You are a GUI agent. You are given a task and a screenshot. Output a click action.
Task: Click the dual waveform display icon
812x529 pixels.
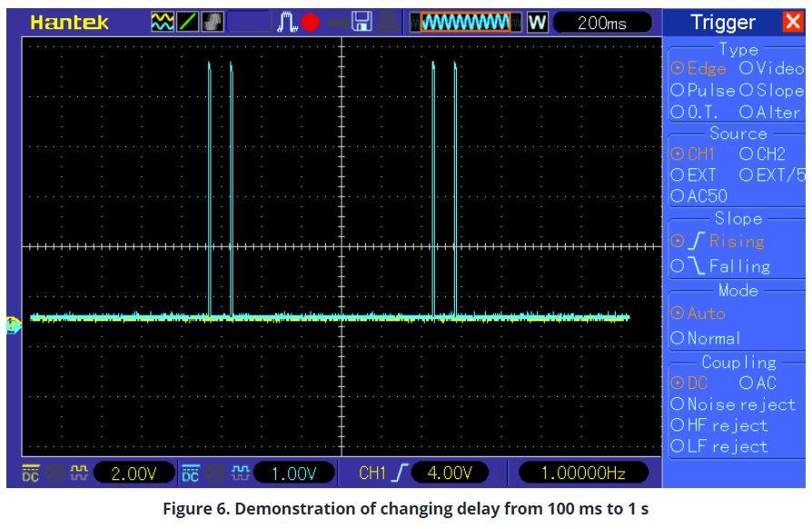point(162,23)
